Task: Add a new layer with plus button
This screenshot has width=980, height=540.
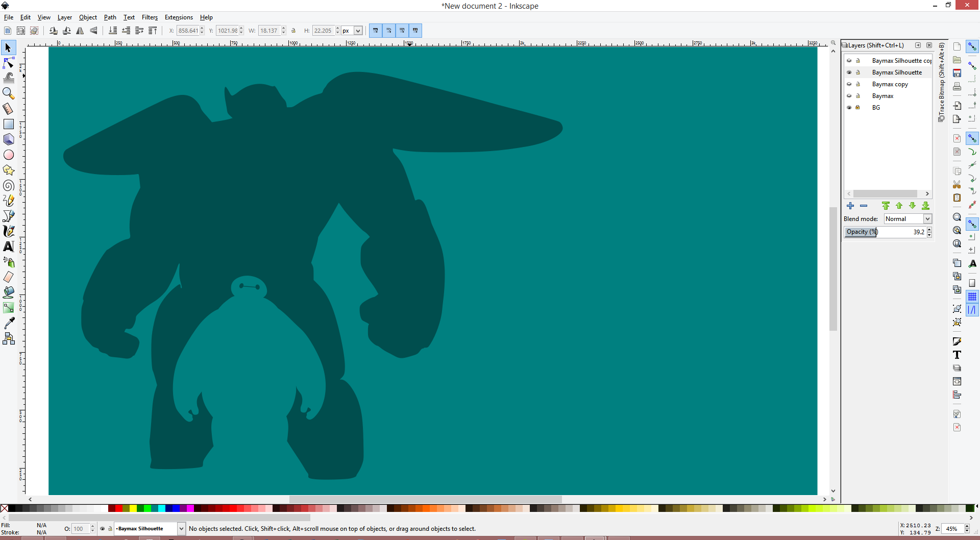Action: (x=850, y=206)
